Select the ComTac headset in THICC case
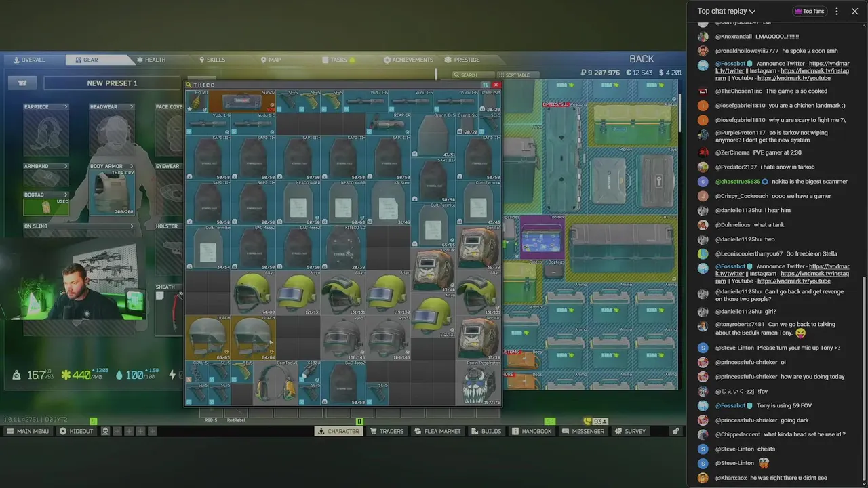Viewport: 868px width, 488px height. tap(276, 383)
